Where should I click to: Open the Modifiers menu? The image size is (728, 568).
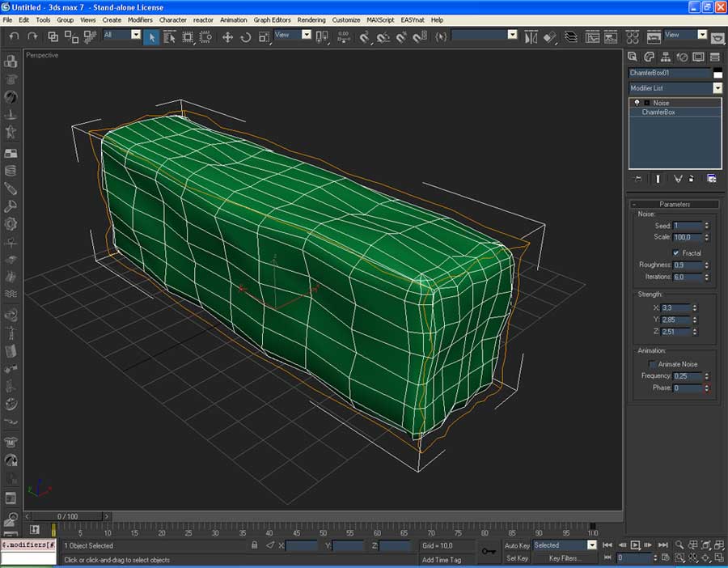(x=140, y=20)
